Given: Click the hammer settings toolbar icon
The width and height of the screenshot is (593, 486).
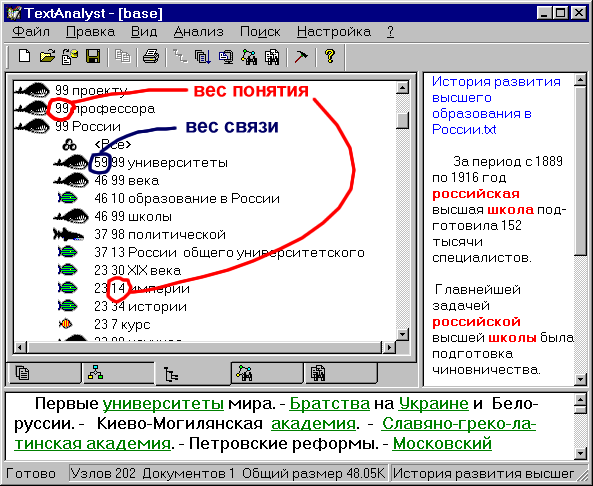Looking at the screenshot, I should (301, 57).
